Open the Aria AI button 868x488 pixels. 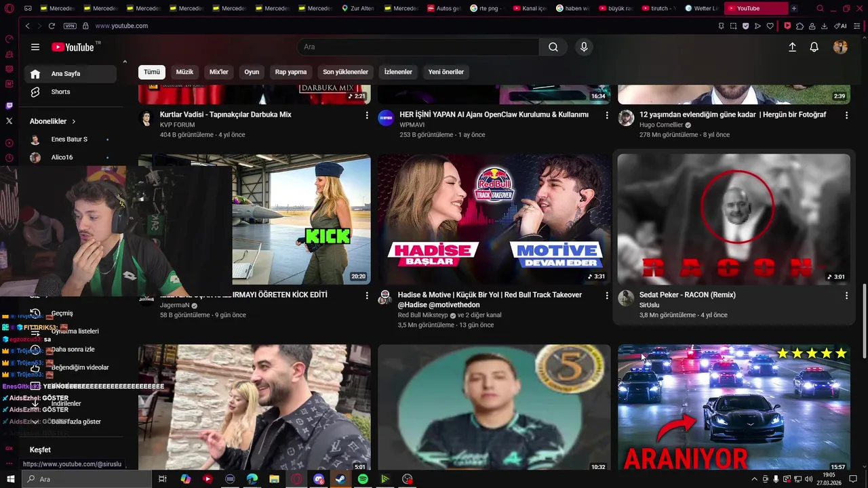coord(841,26)
